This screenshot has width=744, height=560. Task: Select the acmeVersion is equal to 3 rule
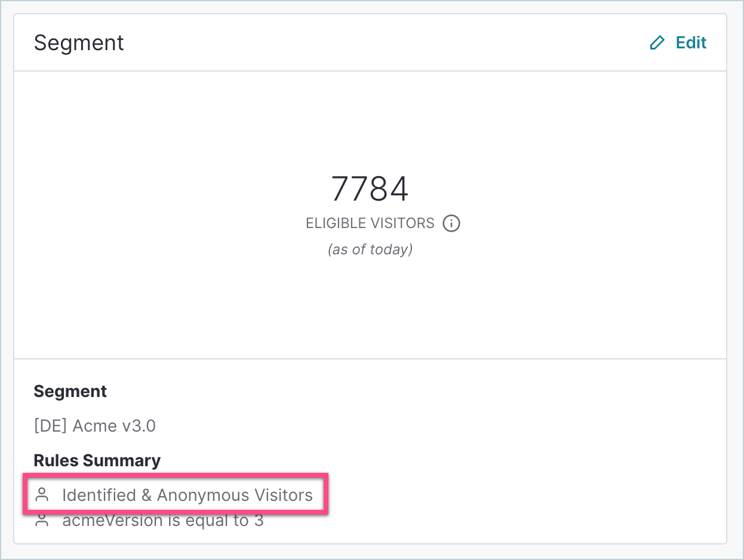click(162, 521)
